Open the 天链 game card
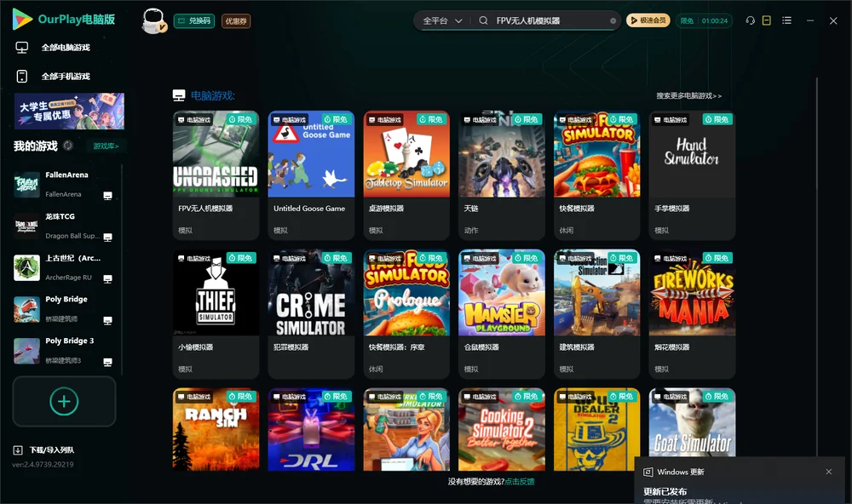This screenshot has height=504, width=852. (502, 175)
